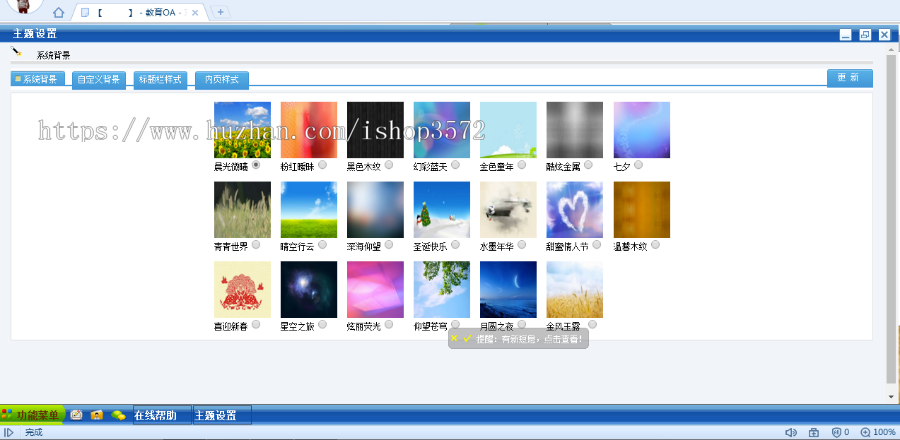Select the 青青世界 radio button
Image resolution: width=900 pixels, height=440 pixels.
[x=256, y=244]
